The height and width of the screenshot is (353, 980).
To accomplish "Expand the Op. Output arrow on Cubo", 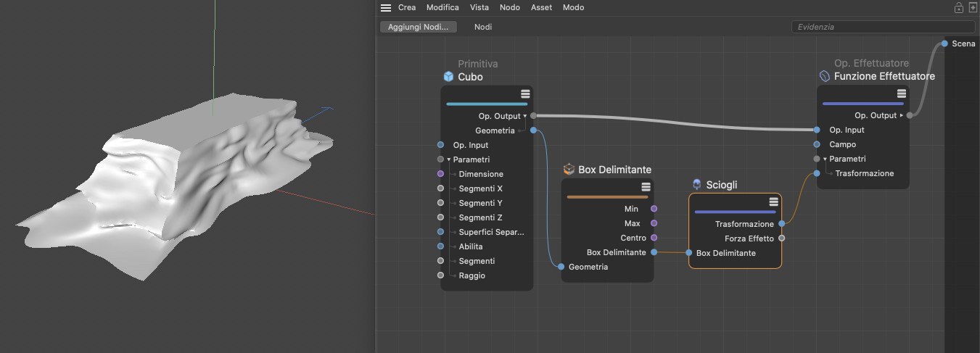I will point(525,116).
